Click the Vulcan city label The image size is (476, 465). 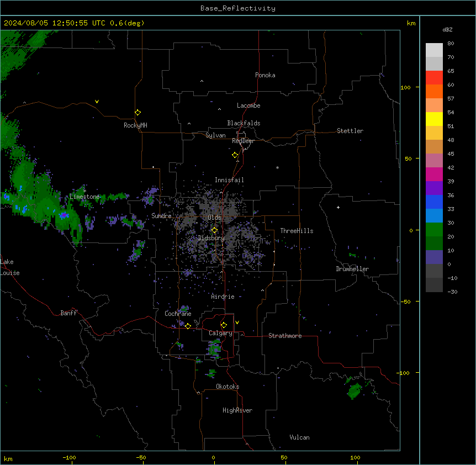click(300, 437)
